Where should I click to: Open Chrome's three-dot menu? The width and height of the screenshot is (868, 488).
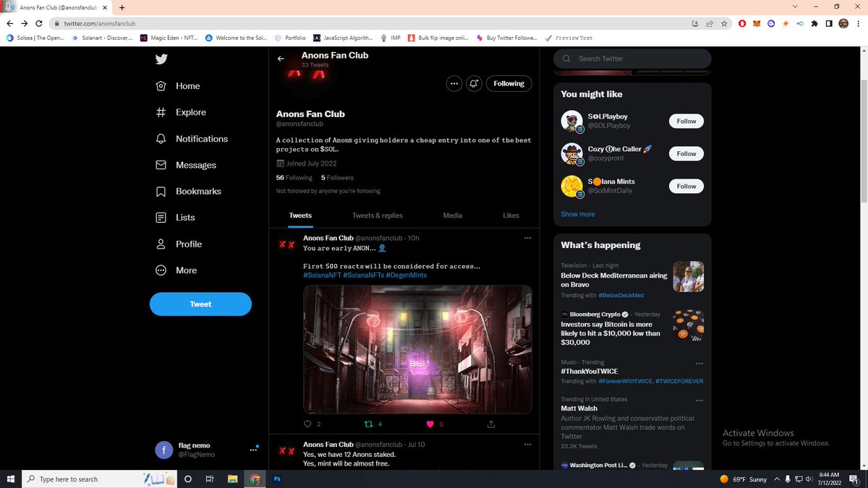(x=858, y=23)
